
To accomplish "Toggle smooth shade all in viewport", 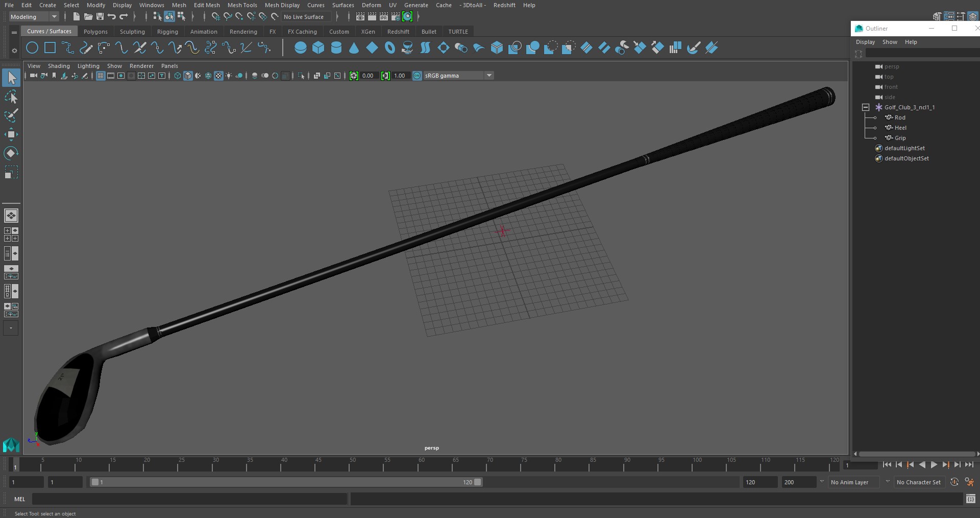I will click(188, 76).
